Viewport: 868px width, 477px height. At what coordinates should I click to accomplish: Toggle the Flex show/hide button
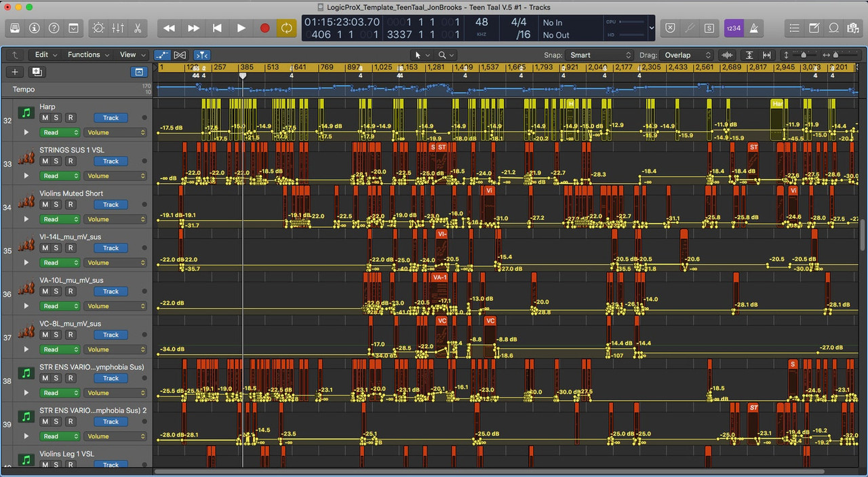180,55
